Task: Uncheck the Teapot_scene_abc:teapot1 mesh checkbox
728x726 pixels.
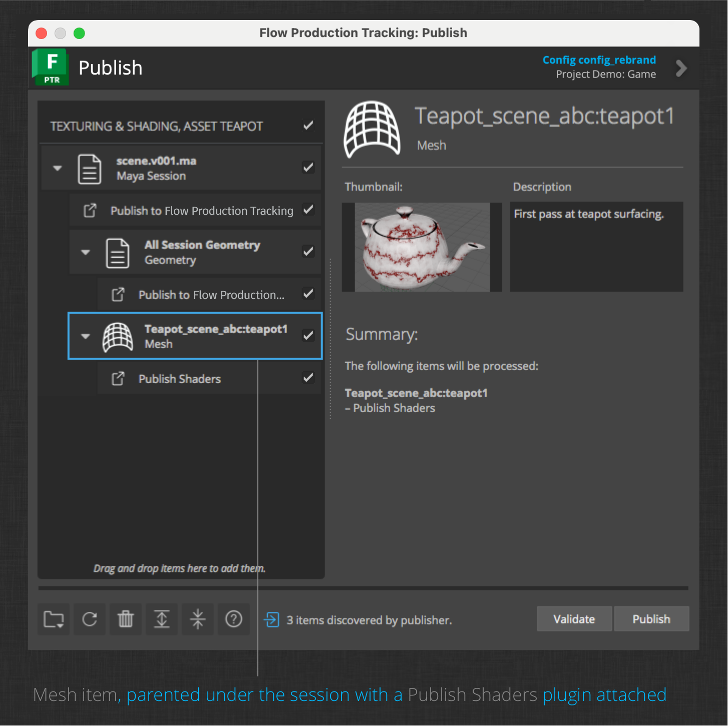Action: tap(308, 335)
